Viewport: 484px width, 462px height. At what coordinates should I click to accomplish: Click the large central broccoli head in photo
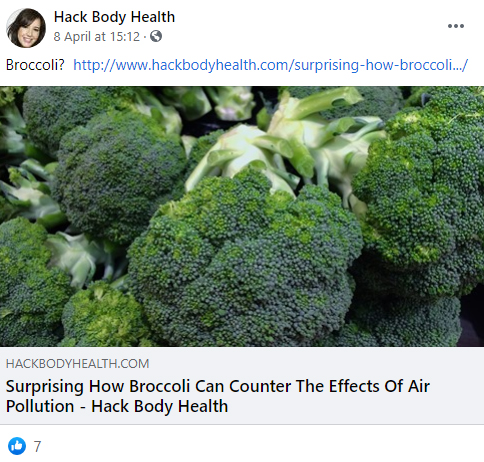(x=243, y=263)
